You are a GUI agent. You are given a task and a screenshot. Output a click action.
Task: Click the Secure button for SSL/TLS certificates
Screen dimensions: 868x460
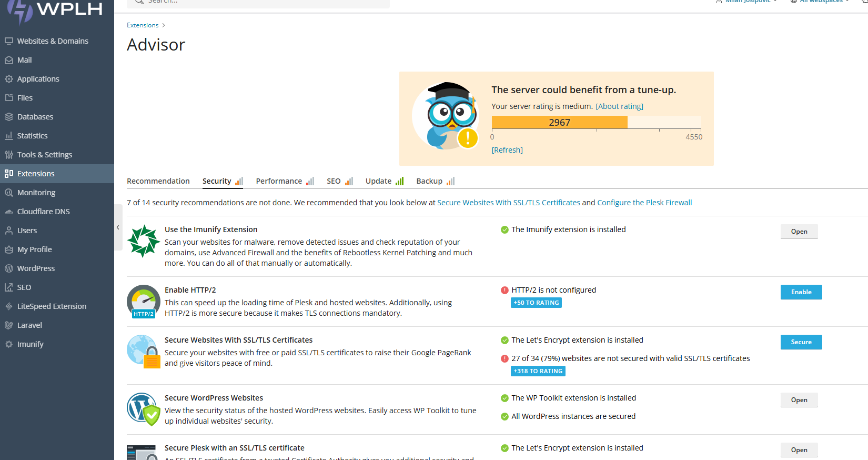point(801,342)
